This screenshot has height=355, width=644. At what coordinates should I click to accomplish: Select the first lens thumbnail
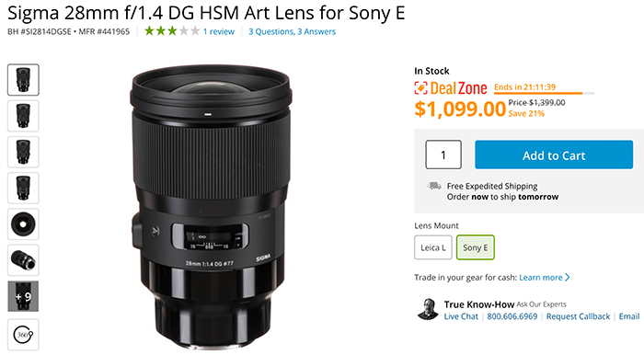coord(23,80)
